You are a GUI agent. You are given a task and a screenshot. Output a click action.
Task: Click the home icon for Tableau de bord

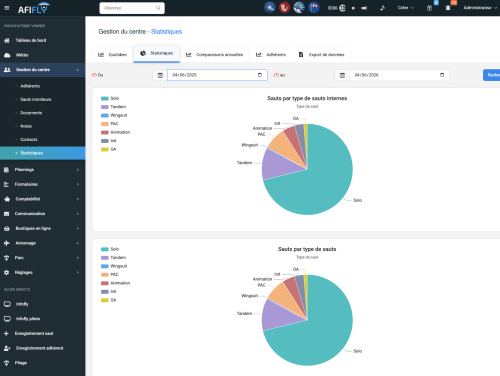[7, 40]
